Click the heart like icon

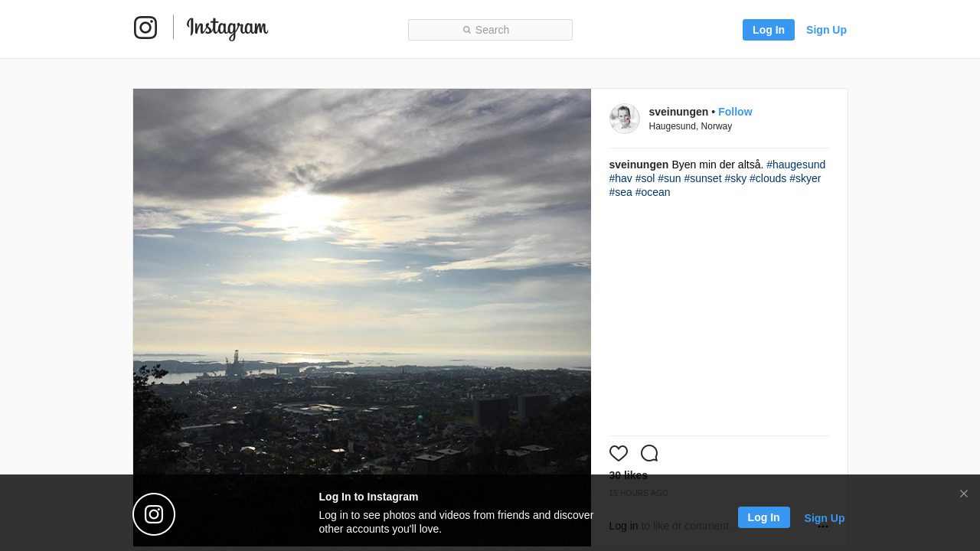(619, 453)
